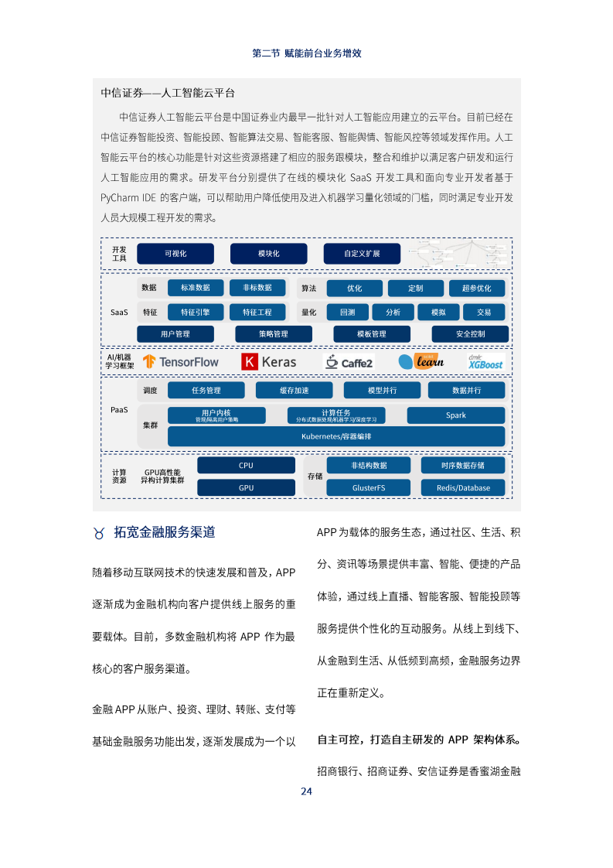Select the 自定义扩展 box
Screen dimensions: 613x868
[x=362, y=254]
